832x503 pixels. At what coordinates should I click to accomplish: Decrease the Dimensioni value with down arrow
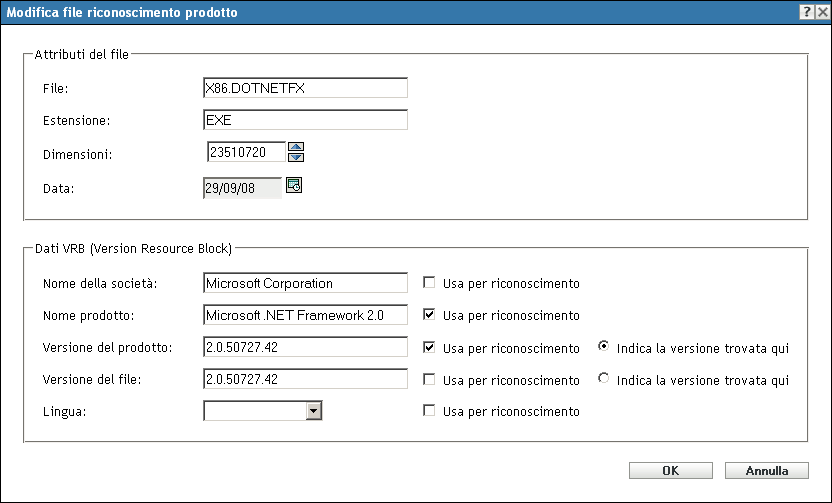tap(295, 157)
